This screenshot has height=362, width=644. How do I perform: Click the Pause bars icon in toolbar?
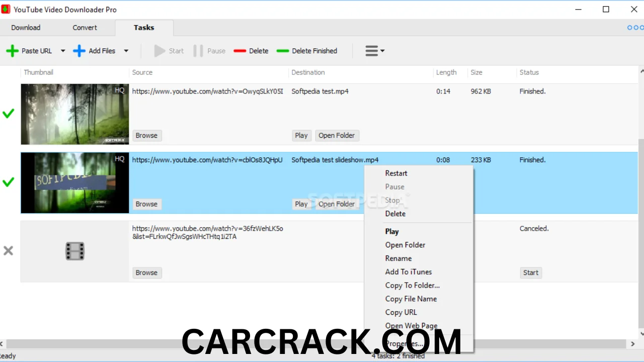[x=198, y=51]
